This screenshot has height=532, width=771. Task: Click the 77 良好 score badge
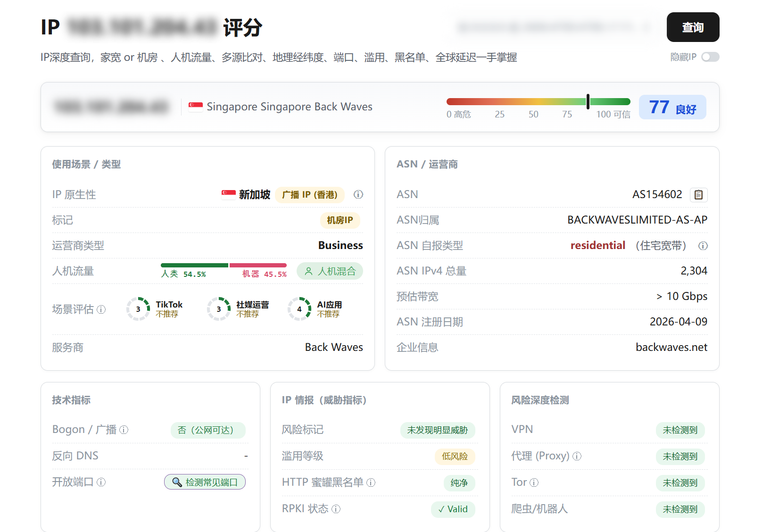(672, 107)
